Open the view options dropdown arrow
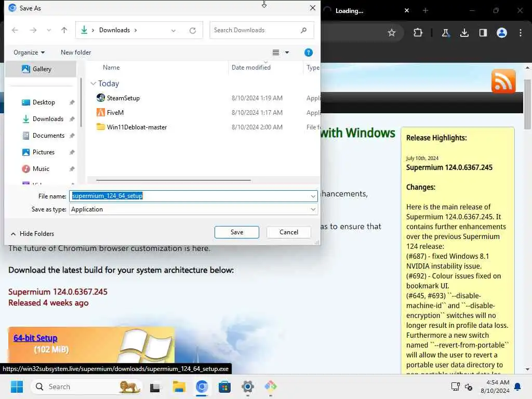 287,52
